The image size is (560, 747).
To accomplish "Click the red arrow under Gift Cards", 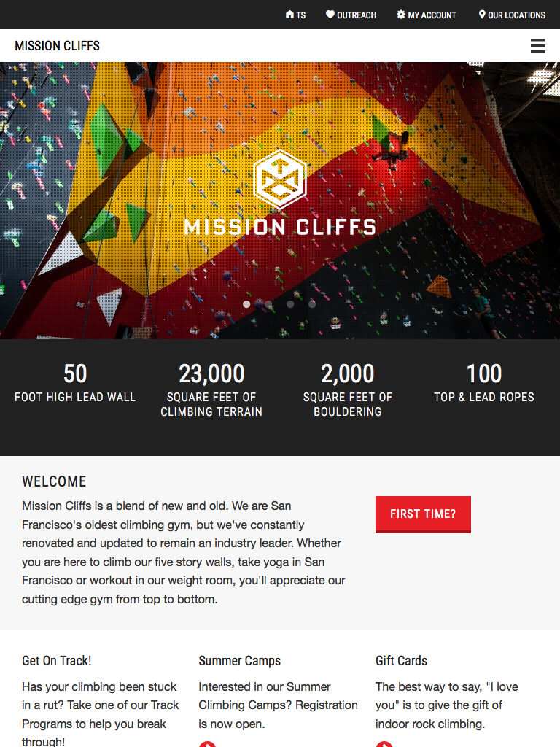I will point(384,744).
